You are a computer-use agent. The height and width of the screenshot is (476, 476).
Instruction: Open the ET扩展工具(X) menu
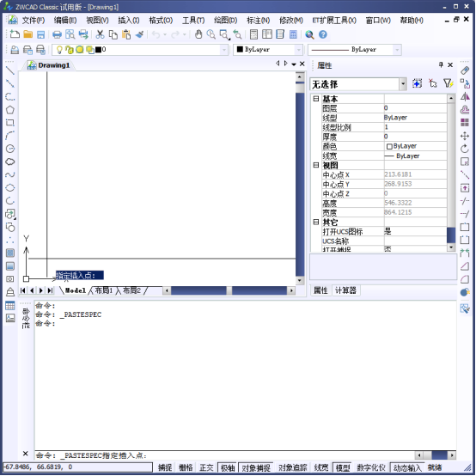pyautogui.click(x=334, y=21)
